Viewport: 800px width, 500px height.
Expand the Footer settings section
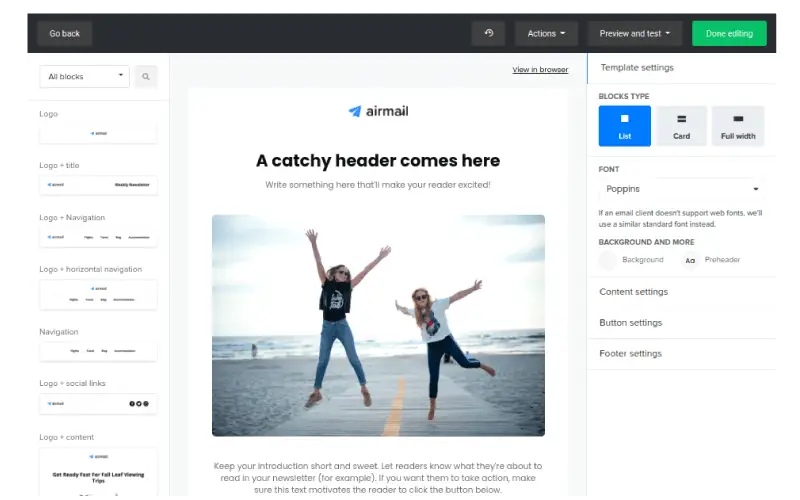pos(630,354)
